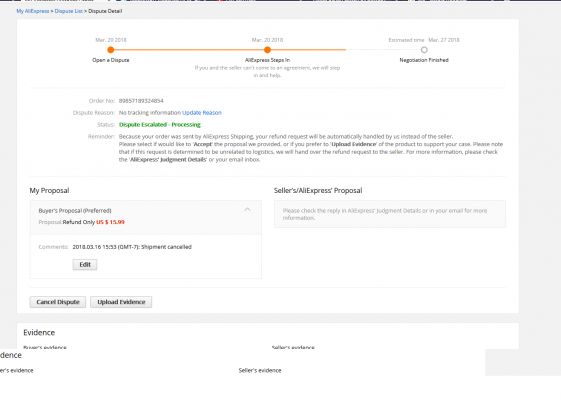This screenshot has height=400, width=561.
Task: Click the red US $ 15.99 refund amount
Action: (x=110, y=222)
